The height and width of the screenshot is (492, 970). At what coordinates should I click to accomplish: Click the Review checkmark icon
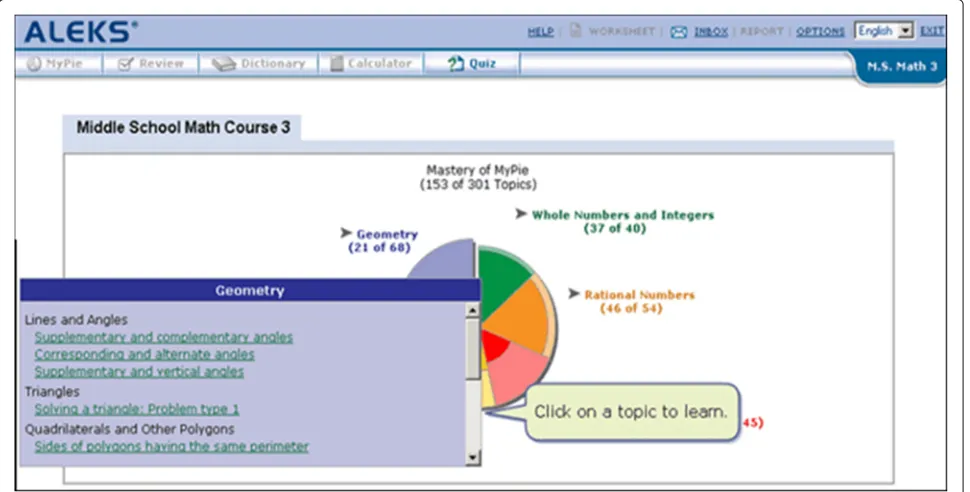tap(126, 63)
